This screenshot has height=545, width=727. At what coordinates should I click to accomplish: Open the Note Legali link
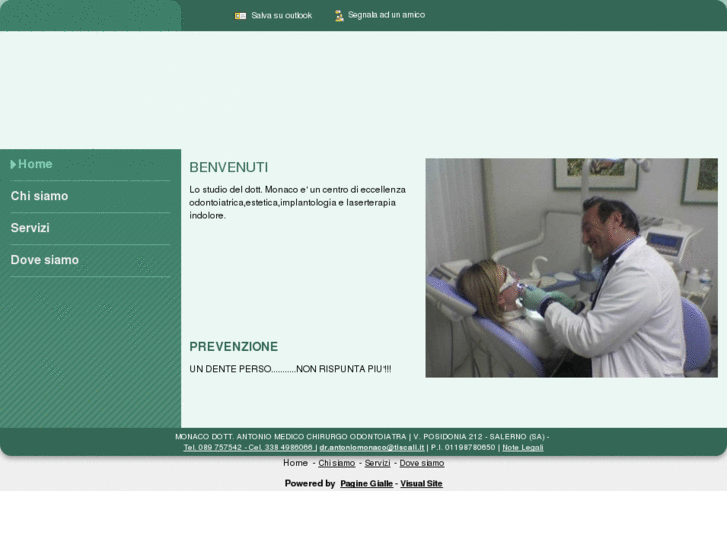pos(523,448)
